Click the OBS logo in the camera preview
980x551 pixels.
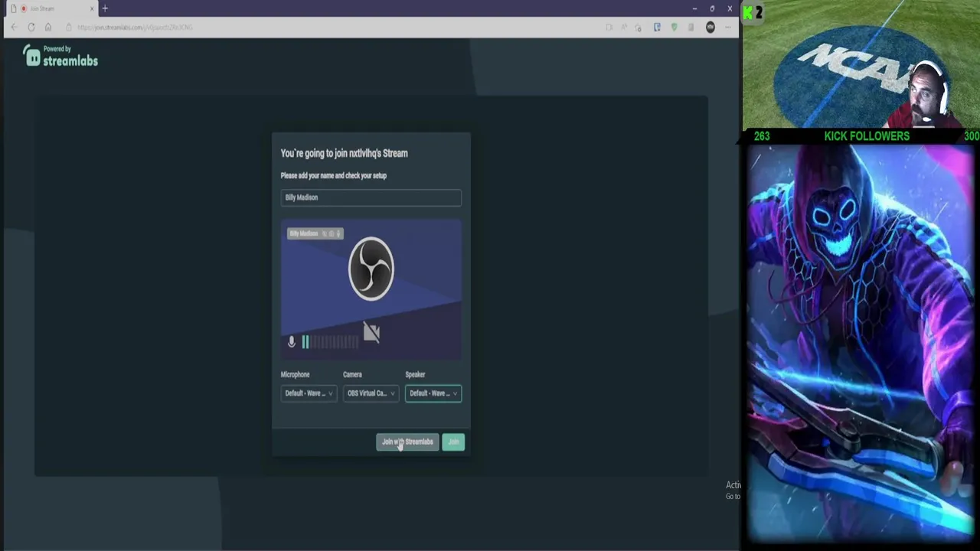(x=371, y=269)
